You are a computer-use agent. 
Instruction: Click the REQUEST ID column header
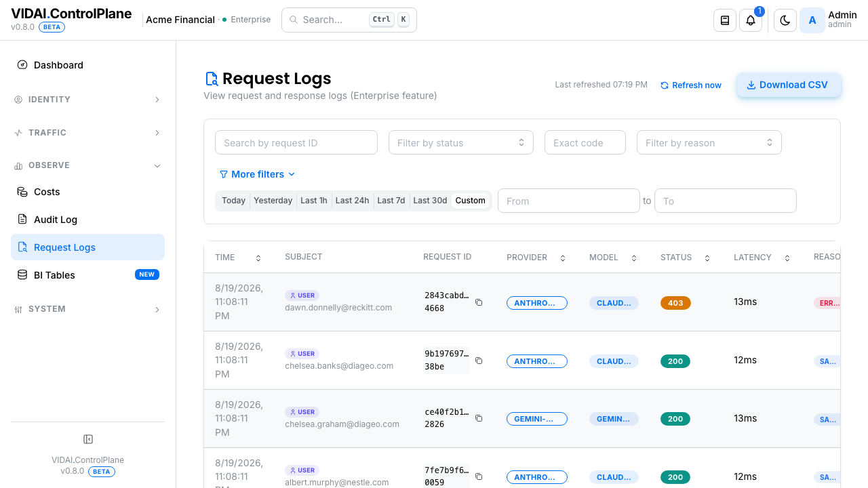point(447,257)
